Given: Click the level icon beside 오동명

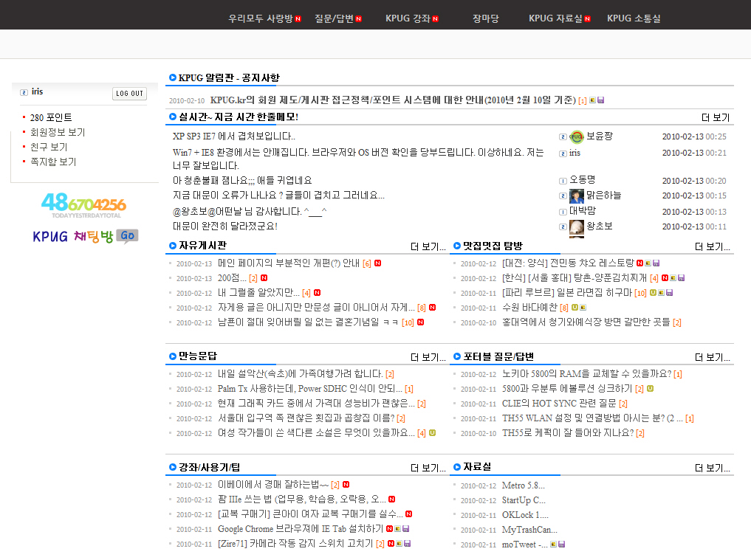Looking at the screenshot, I should pos(563,181).
